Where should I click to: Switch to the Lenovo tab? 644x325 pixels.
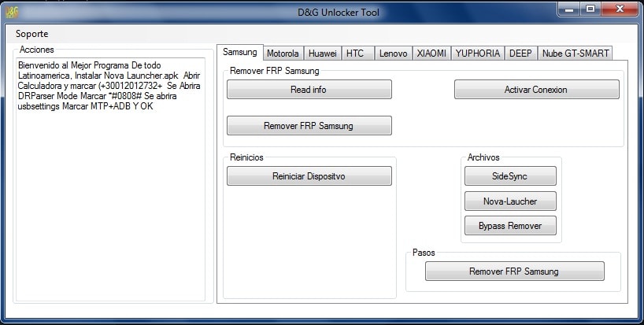393,54
